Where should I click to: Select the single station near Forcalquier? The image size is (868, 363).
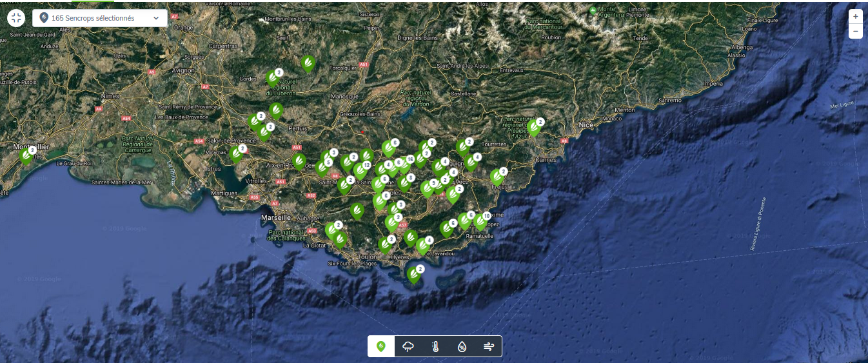308,63
